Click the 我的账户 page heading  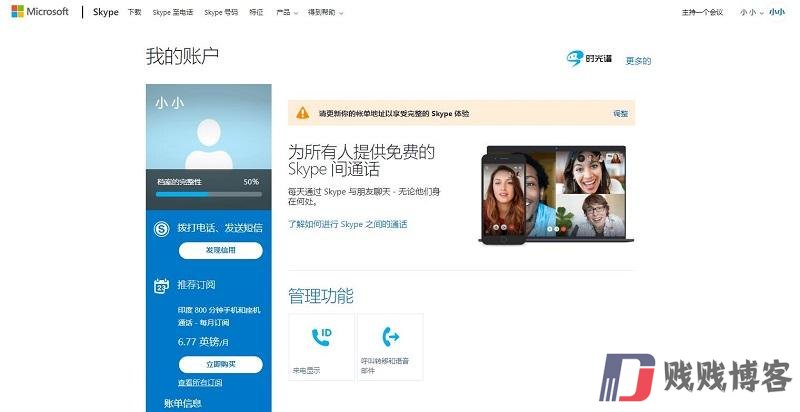coord(182,56)
